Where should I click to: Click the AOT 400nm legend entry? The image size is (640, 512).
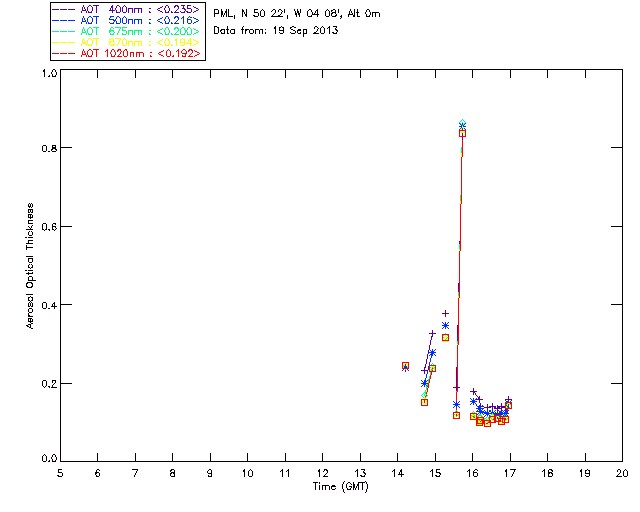127,9
